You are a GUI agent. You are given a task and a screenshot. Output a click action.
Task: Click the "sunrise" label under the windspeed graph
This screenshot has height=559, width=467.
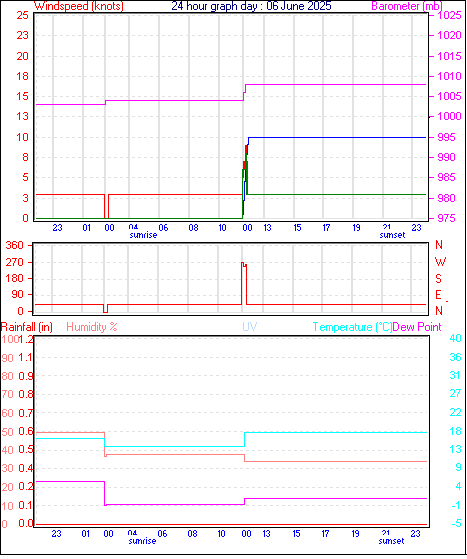[143, 235]
